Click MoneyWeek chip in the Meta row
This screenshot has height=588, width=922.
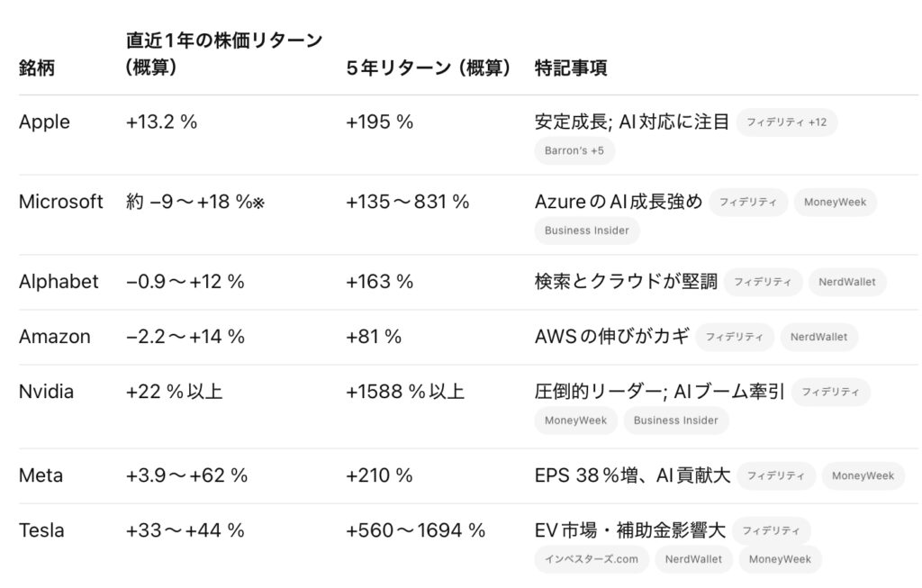(x=863, y=475)
